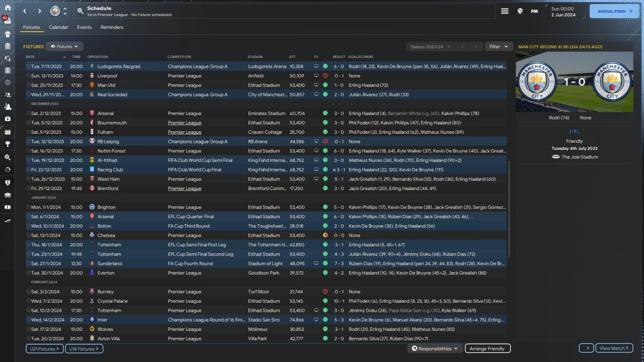Click the FM logo menu icon
The height and width of the screenshot is (362, 644).
(x=534, y=11)
